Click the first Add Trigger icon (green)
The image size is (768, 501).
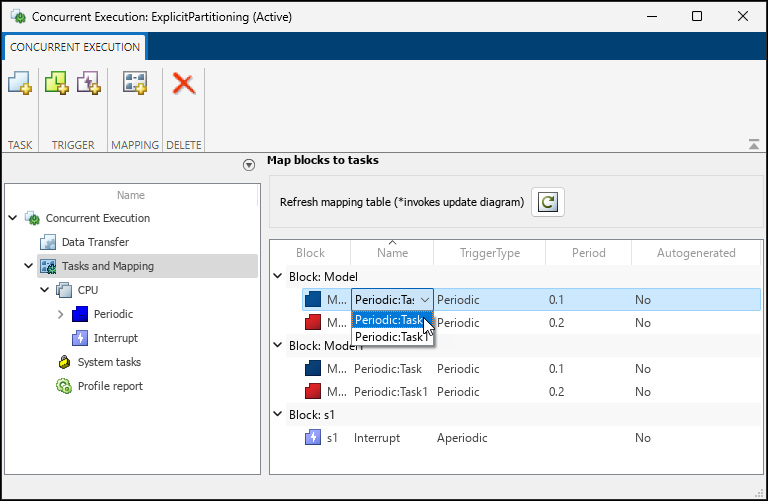coord(57,85)
